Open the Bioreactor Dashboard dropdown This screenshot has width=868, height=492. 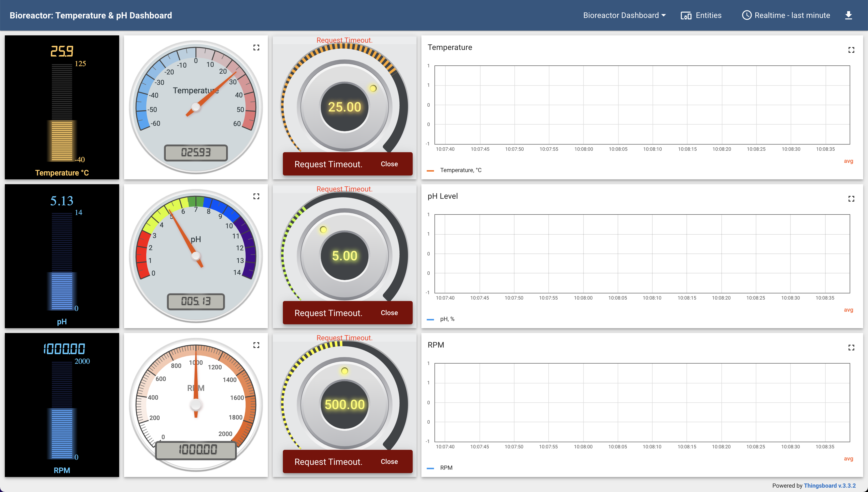coord(624,15)
